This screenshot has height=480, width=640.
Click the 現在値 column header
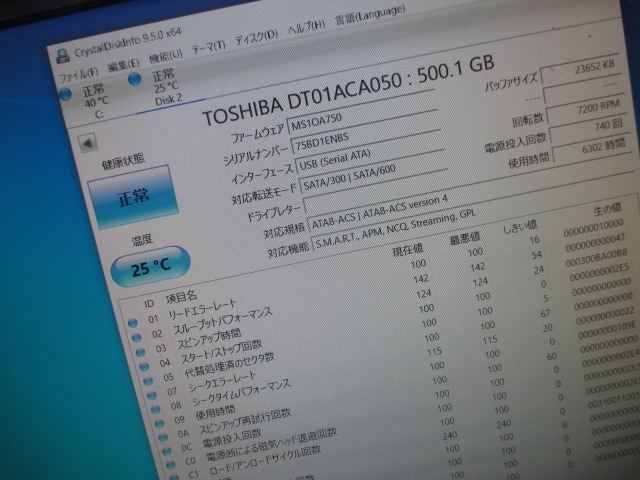pos(408,249)
